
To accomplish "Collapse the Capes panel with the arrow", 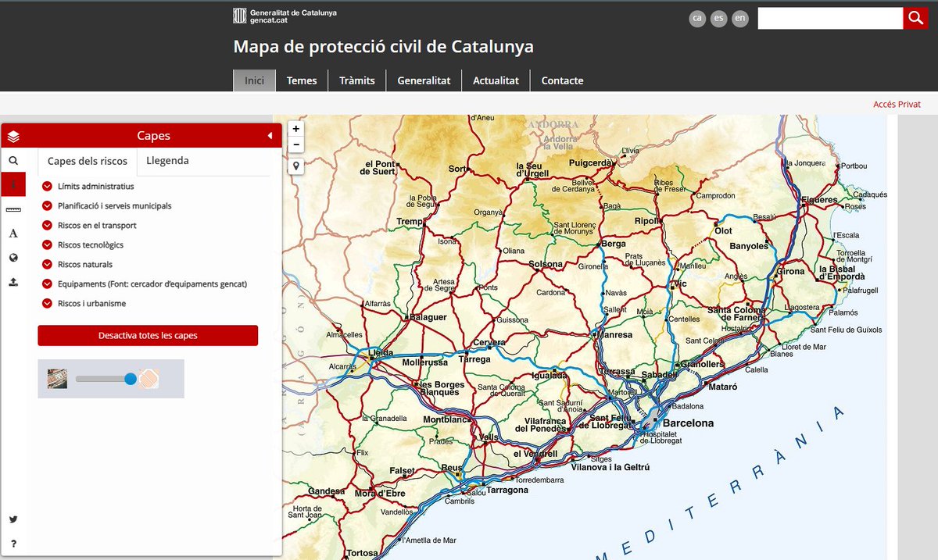I will point(270,136).
